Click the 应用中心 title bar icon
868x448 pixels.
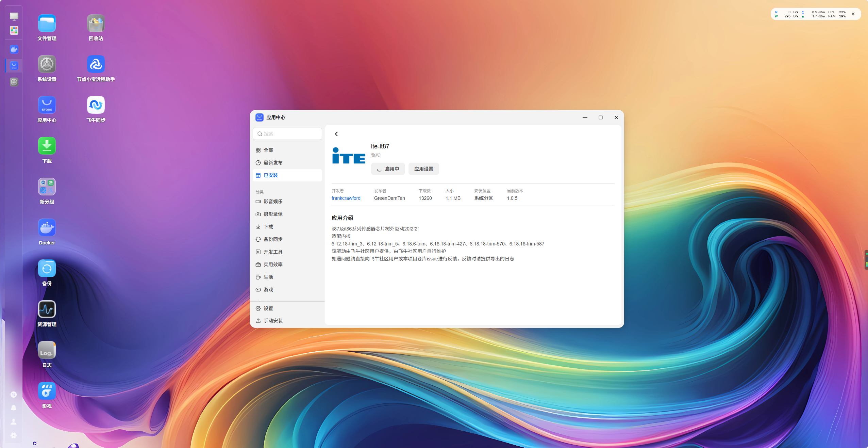click(x=260, y=117)
